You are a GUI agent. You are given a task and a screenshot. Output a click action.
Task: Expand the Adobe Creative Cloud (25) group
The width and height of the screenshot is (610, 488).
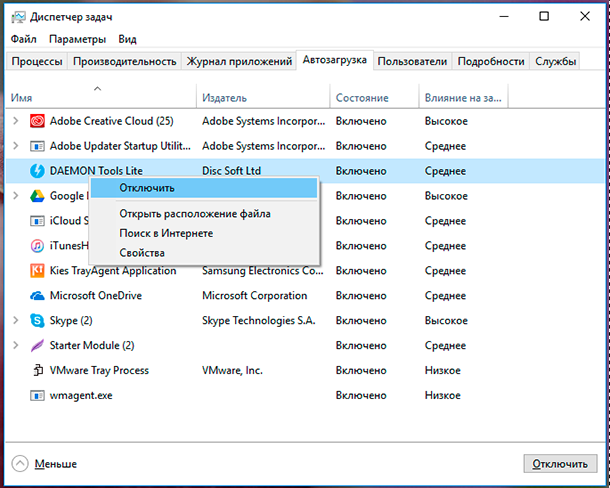(x=16, y=121)
